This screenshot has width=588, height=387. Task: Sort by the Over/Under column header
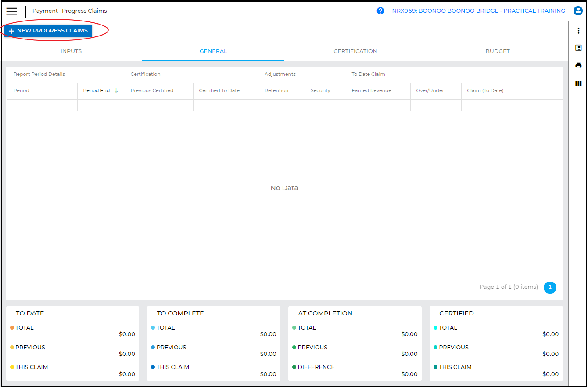click(x=436, y=91)
